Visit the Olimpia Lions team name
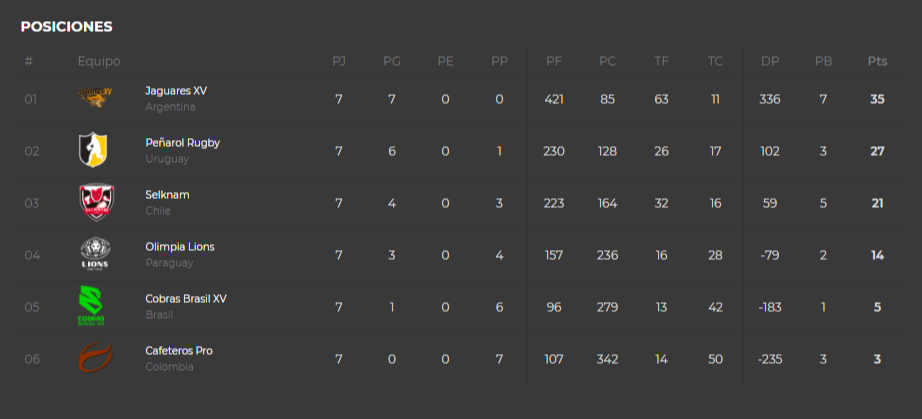The image size is (922, 419). pyautogui.click(x=179, y=247)
